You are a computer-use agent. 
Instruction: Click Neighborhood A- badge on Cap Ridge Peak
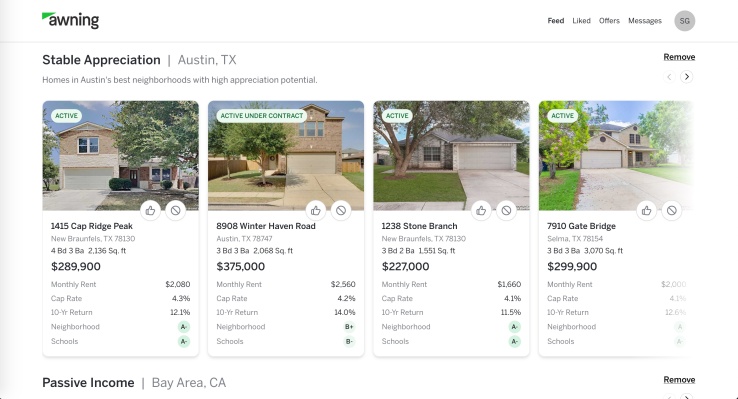pos(184,327)
